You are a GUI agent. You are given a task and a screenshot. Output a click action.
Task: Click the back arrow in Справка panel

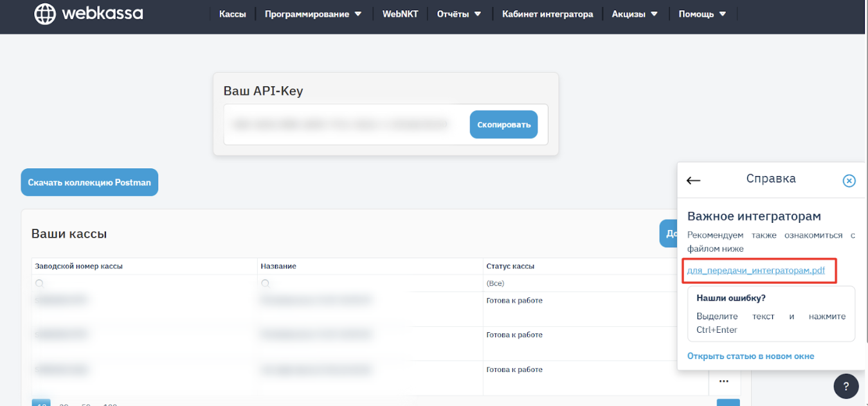pyautogui.click(x=693, y=181)
